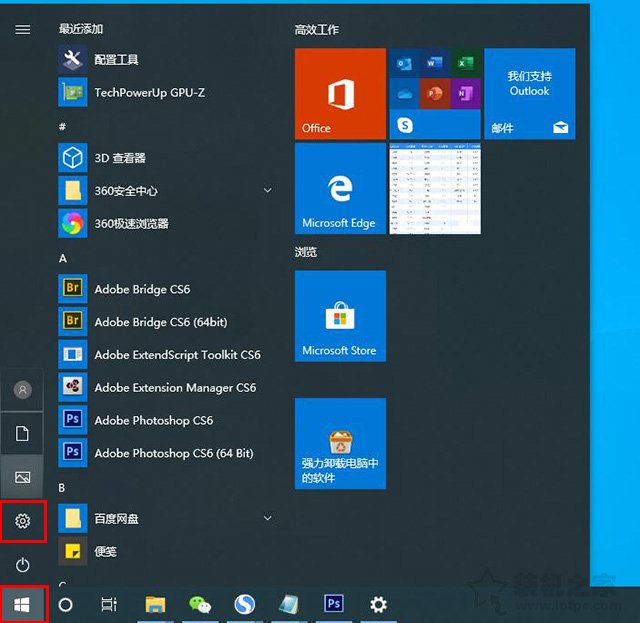Image resolution: width=640 pixels, height=623 pixels.
Task: Open Outlook icon in Office apps tile
Action: coord(404,63)
